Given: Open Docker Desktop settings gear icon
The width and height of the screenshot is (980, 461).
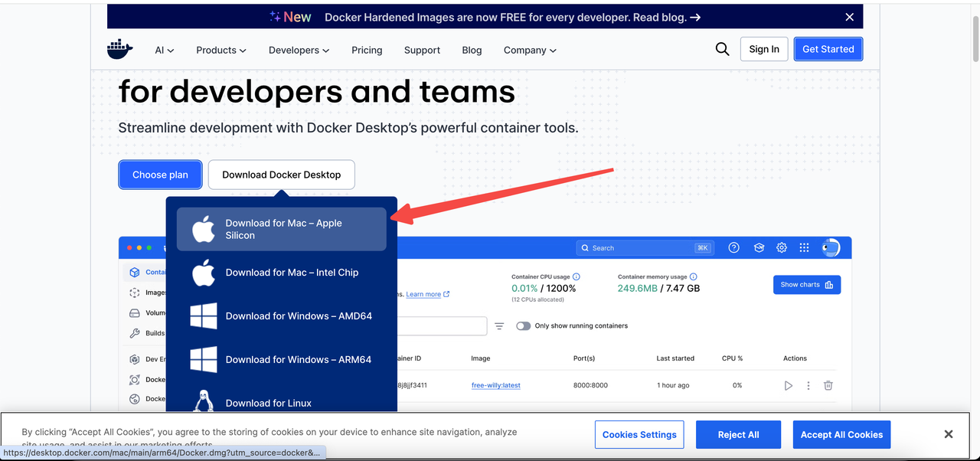Looking at the screenshot, I should pyautogui.click(x=782, y=247).
